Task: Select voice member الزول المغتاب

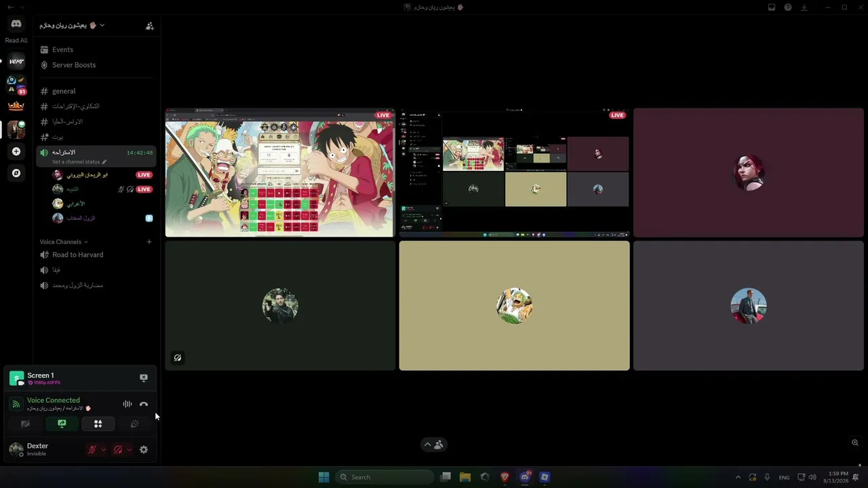Action: [103, 218]
